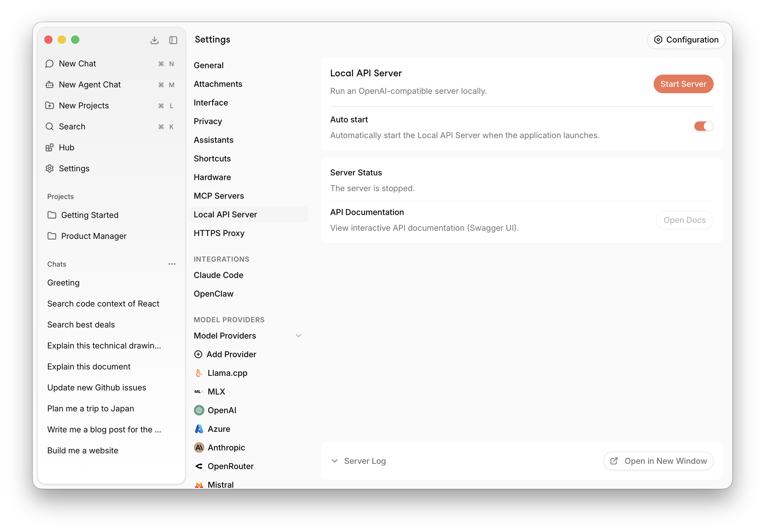
Task: Open the Chats overflow menu
Action: click(x=172, y=264)
